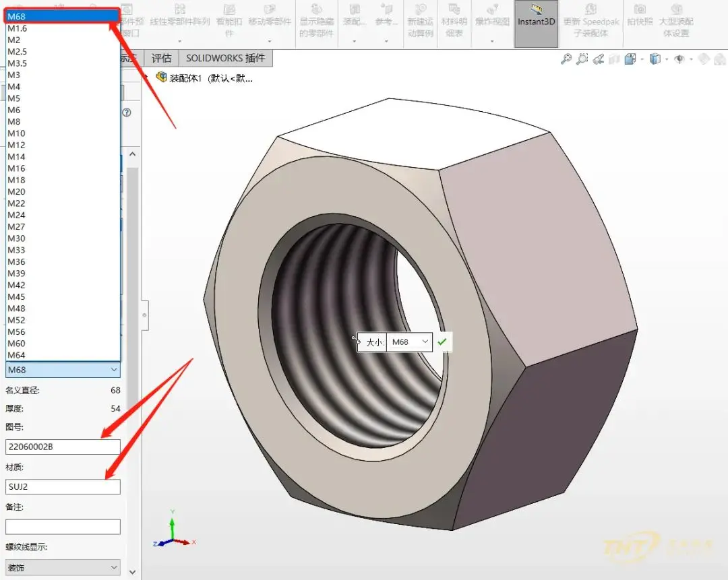Viewport: 728px width, 580px height.
Task: Click the panel scrollbar down arrow
Action: click(x=133, y=572)
